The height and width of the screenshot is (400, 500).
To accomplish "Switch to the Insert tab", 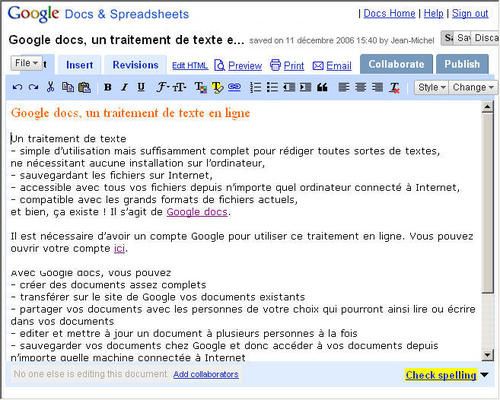I will click(79, 65).
